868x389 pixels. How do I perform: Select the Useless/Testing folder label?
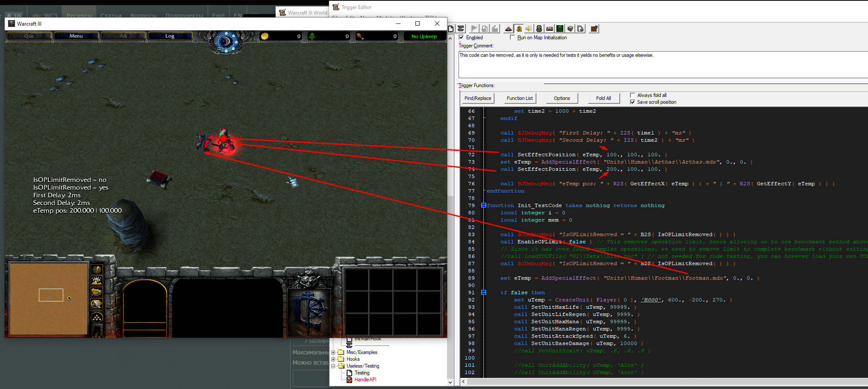pos(363,366)
